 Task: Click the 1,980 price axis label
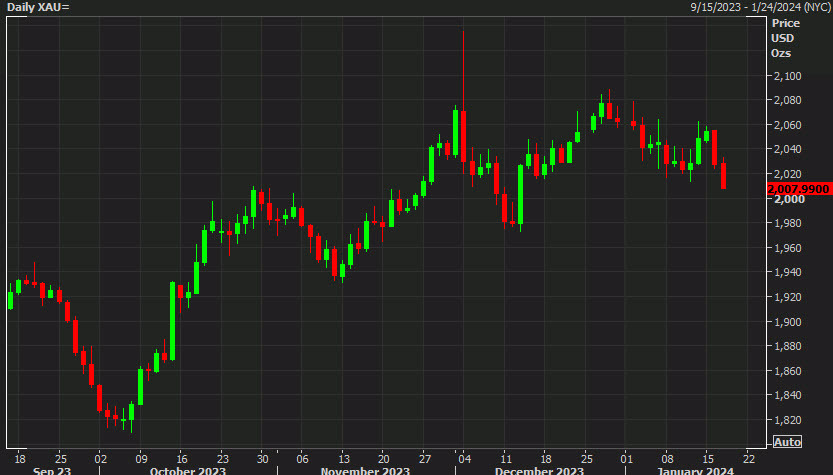[787, 223]
